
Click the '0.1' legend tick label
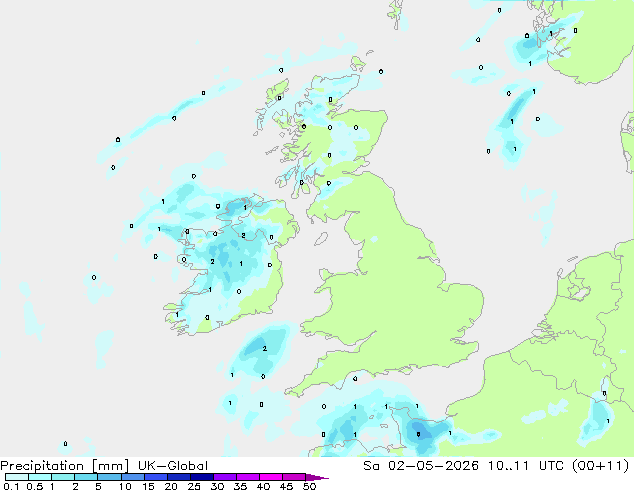11,486
